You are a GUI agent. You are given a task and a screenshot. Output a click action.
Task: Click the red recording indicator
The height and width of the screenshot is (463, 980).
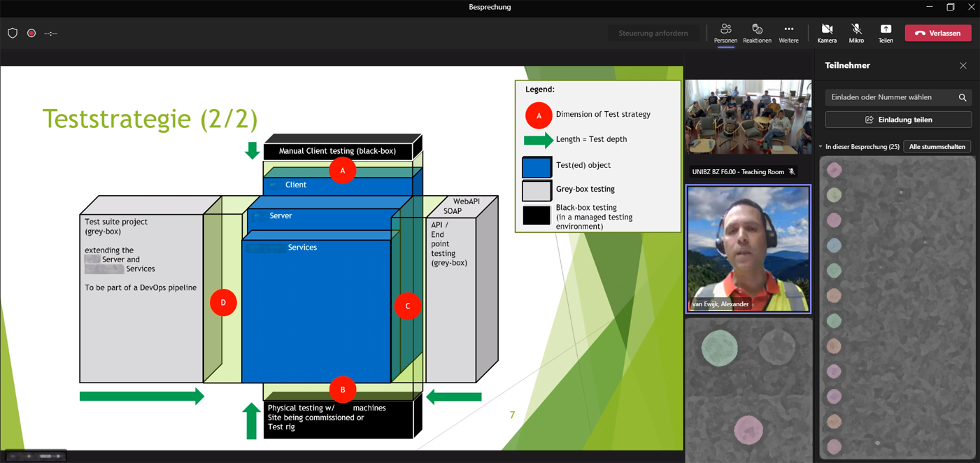31,33
